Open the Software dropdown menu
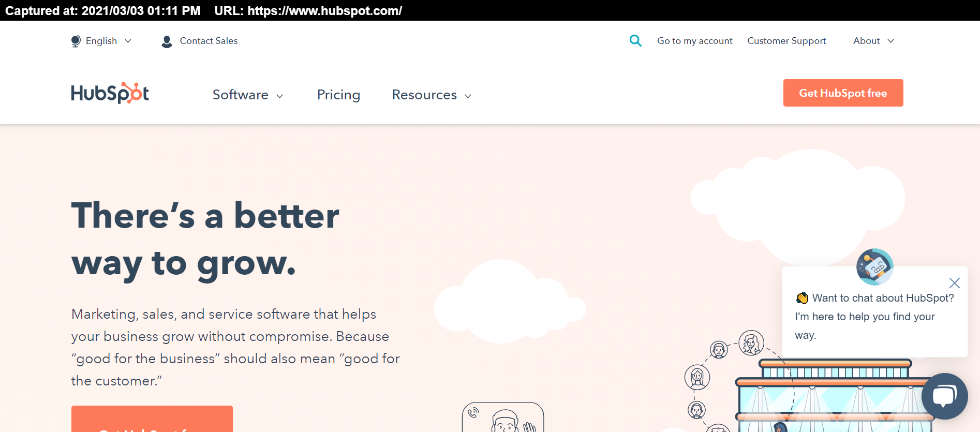The image size is (980, 432). [248, 95]
